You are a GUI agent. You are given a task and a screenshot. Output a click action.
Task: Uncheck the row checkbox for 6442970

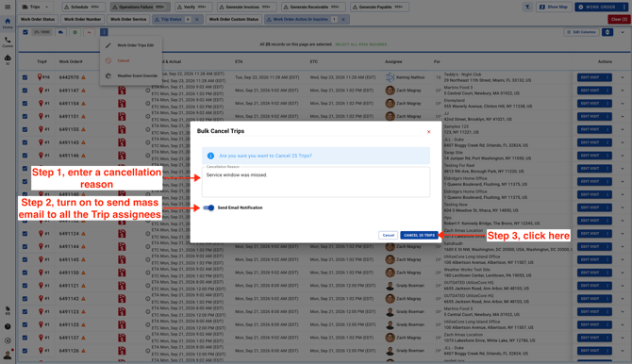[25, 77]
